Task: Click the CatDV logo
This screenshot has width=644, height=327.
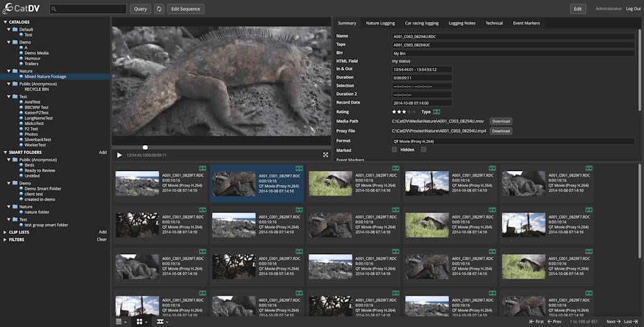Action: (x=21, y=9)
